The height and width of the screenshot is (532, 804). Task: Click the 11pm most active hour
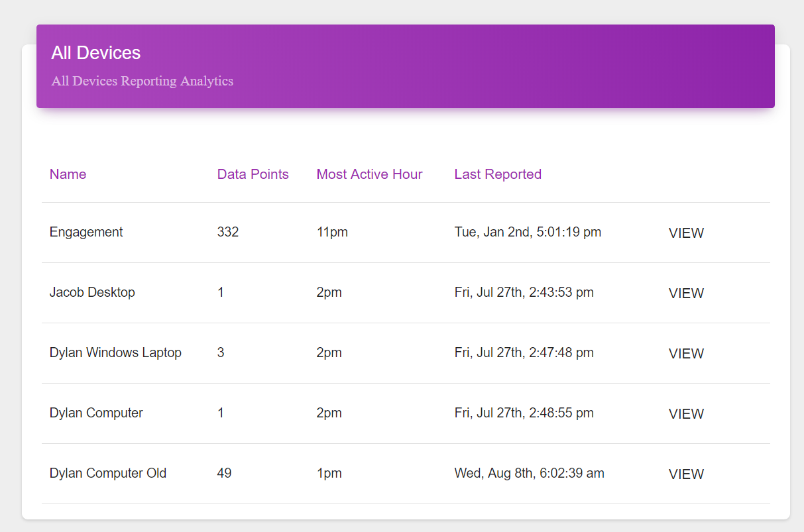pyautogui.click(x=332, y=232)
